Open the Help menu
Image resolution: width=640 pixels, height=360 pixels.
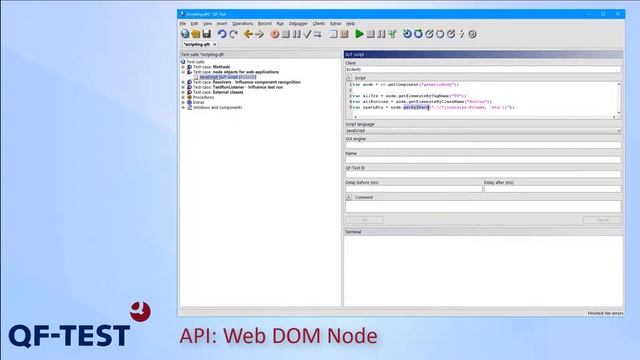tap(350, 24)
